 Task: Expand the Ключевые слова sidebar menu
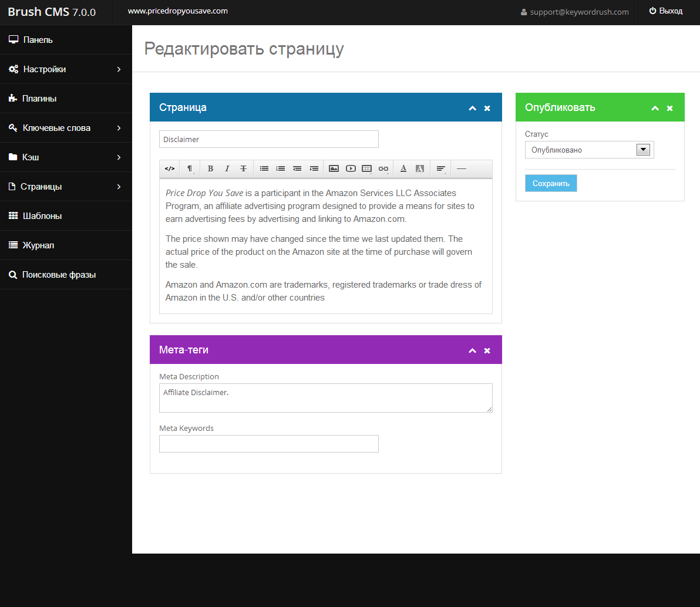[x=65, y=128]
